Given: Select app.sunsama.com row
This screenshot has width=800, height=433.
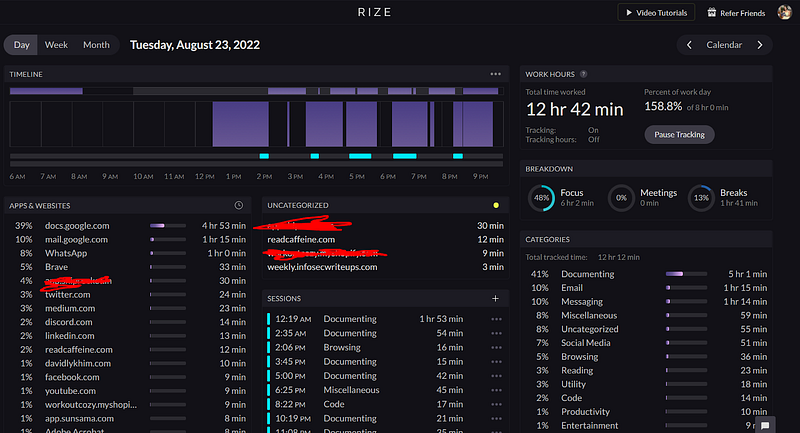Looking at the screenshot, I should pyautogui.click(x=128, y=418).
